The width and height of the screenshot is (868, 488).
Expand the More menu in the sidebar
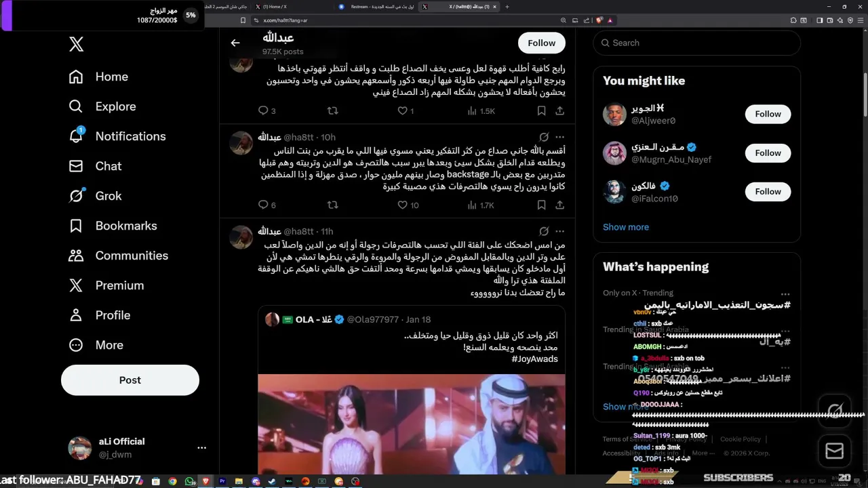96,345
